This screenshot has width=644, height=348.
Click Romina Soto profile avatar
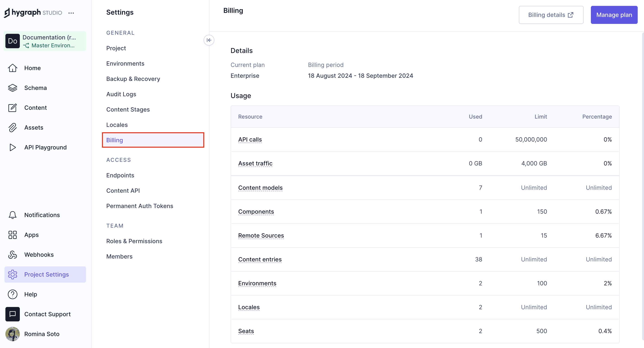pos(13,334)
